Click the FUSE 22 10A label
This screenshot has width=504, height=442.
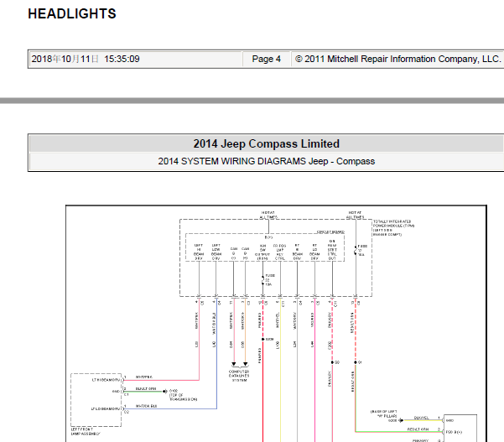click(x=270, y=279)
